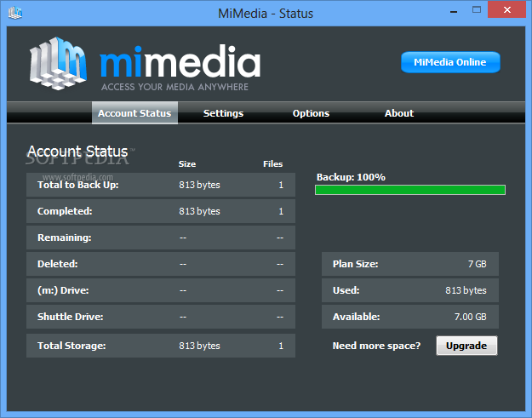Click the 'Backup: 100%' label
Image resolution: width=532 pixels, height=418 pixels.
(x=351, y=177)
